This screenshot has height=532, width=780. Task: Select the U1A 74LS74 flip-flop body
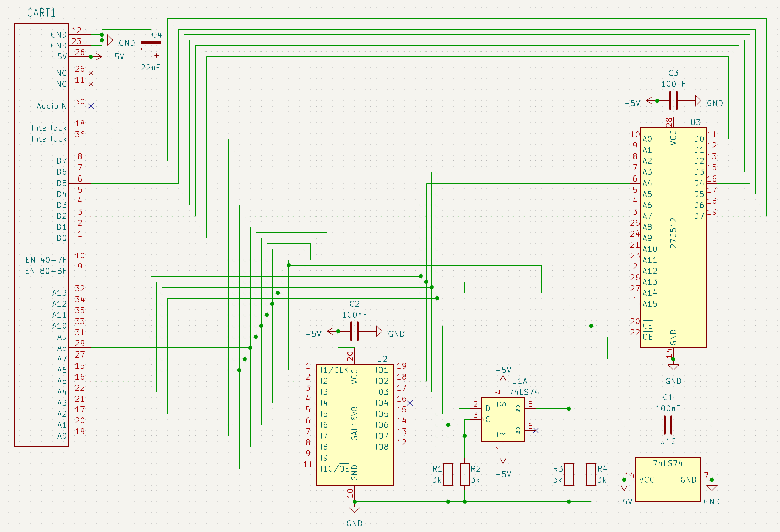[x=503, y=419]
